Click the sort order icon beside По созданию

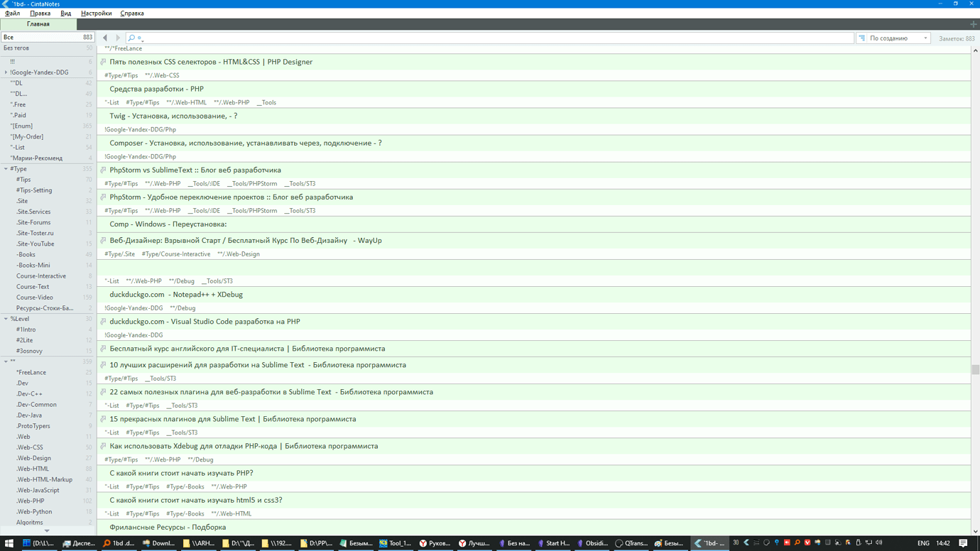862,38
